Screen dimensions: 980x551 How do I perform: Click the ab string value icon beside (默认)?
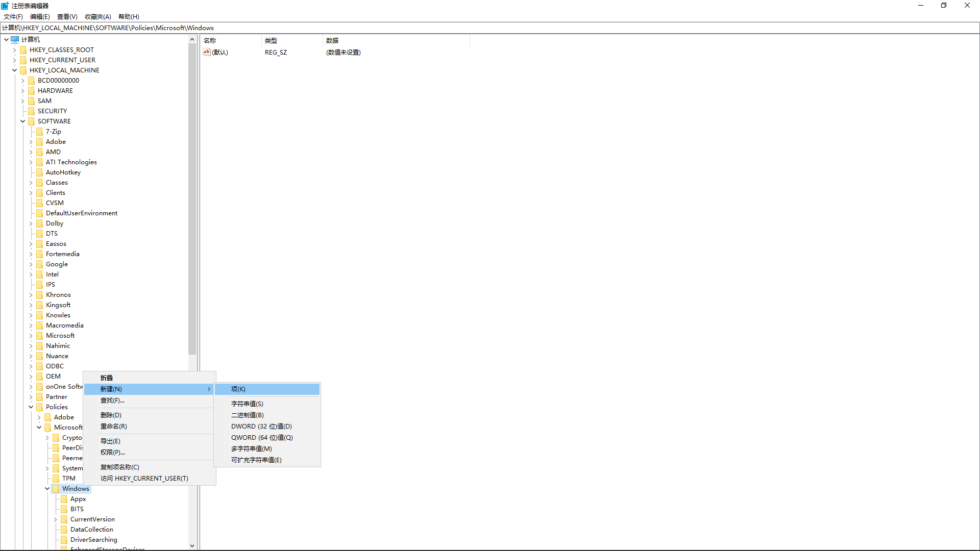pos(206,52)
